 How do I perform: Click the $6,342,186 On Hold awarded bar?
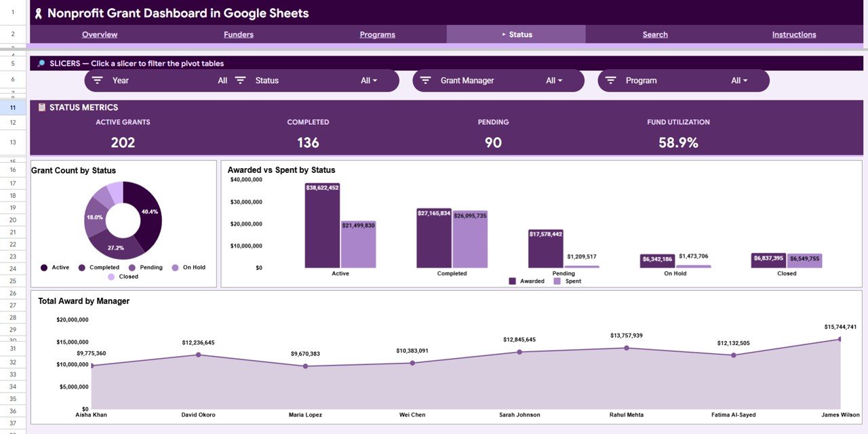(657, 261)
